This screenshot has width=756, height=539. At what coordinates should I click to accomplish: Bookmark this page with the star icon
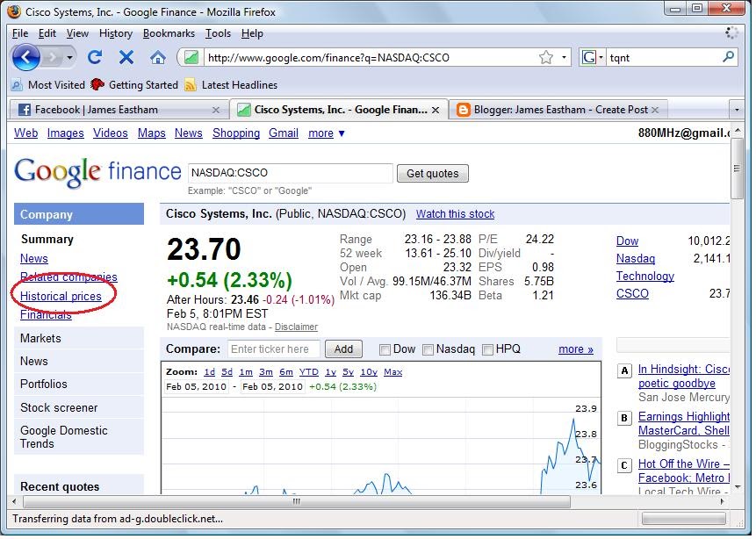(x=546, y=57)
